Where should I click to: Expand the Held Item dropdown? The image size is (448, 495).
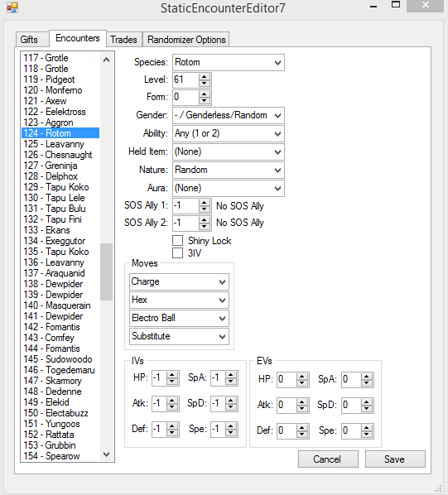coord(229,151)
